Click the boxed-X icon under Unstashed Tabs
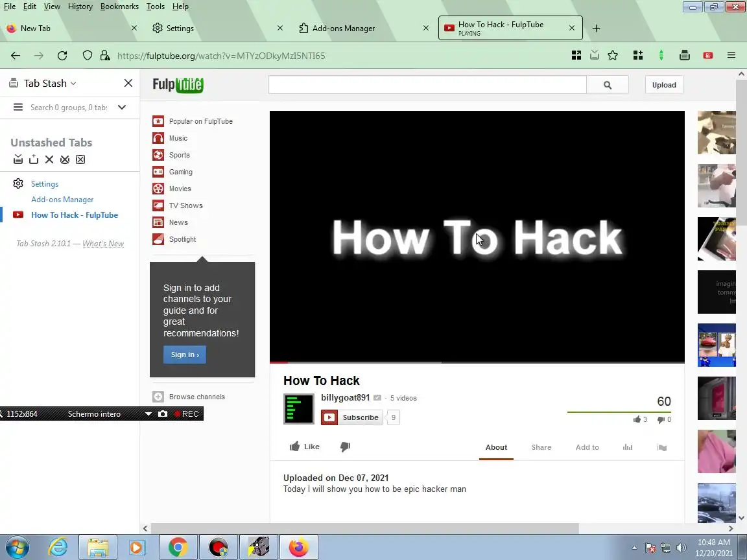Image resolution: width=747 pixels, height=560 pixels. tap(80, 159)
